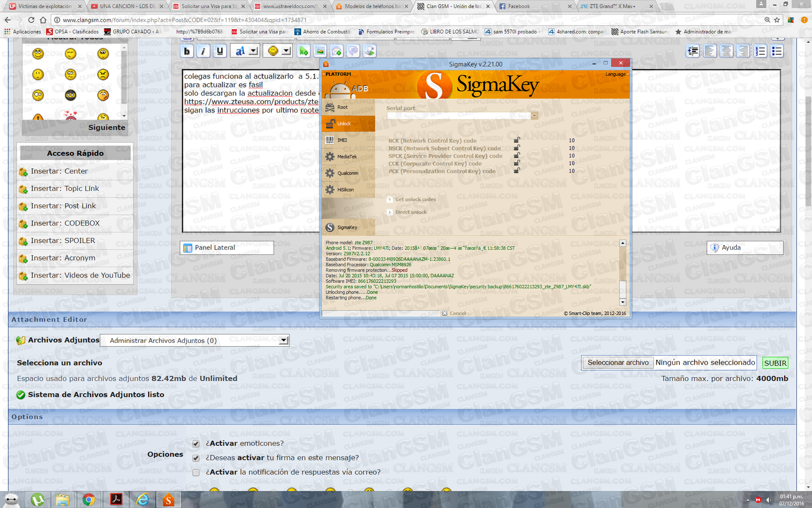
Task: Check the notificación de respuestas vía correo box
Action: 196,472
